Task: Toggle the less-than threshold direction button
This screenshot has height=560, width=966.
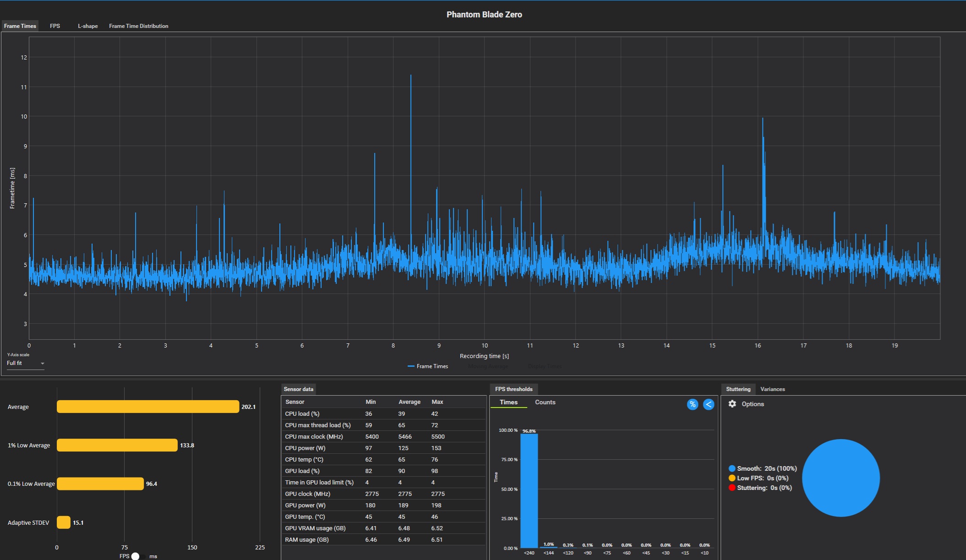Action: (x=709, y=404)
